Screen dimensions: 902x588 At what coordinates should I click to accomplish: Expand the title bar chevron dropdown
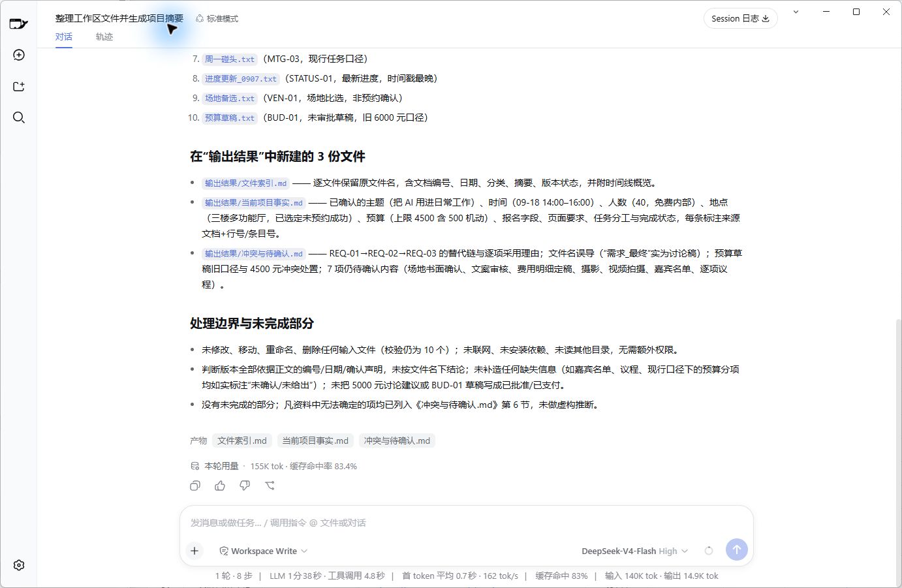tap(796, 12)
